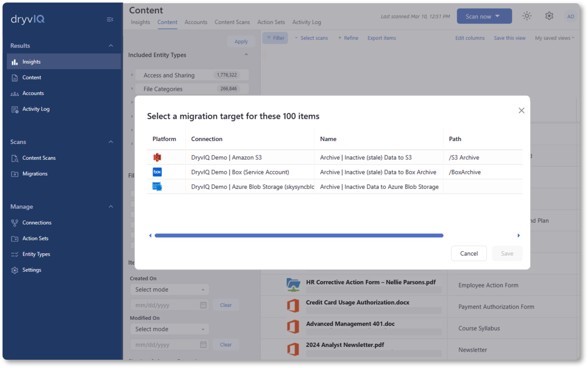Click the dialog scroll left arrow

pos(150,236)
